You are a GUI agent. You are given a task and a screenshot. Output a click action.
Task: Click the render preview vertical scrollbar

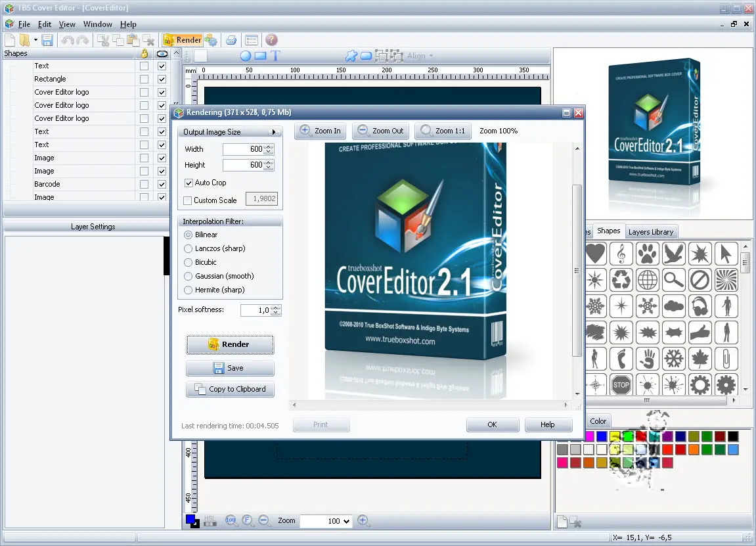coord(577,271)
